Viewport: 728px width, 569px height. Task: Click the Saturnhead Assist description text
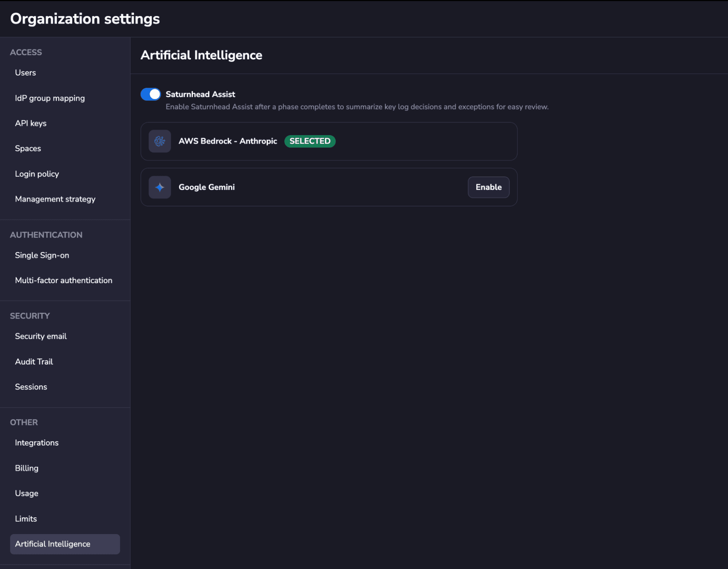[357, 107]
